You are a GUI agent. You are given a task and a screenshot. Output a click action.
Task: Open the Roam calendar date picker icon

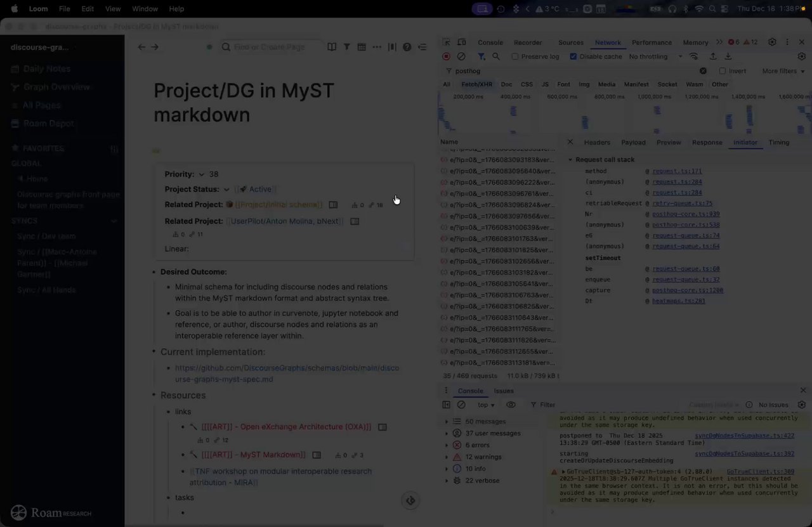(x=362, y=47)
